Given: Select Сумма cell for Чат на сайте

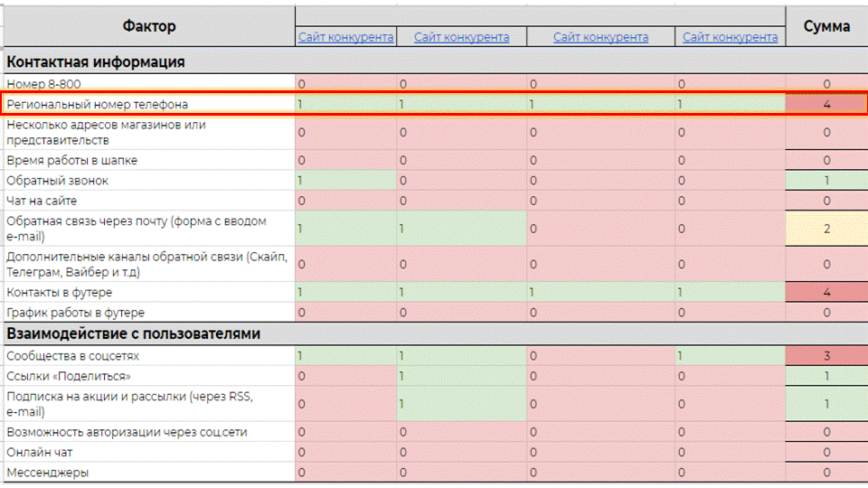Looking at the screenshot, I should 826,201.
